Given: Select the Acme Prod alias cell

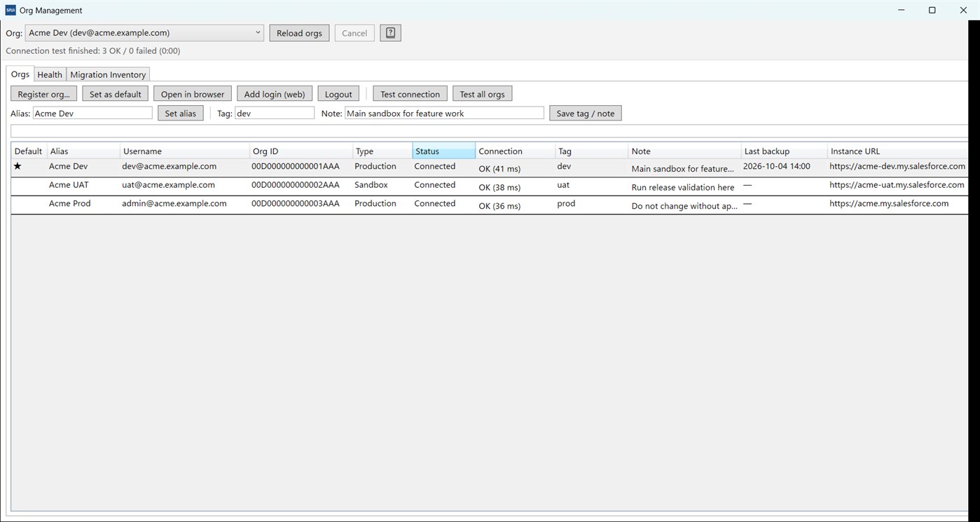Looking at the screenshot, I should (x=69, y=203).
